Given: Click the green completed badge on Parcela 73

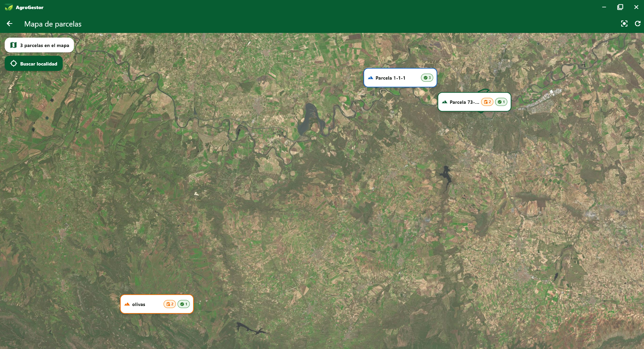Looking at the screenshot, I should point(501,102).
